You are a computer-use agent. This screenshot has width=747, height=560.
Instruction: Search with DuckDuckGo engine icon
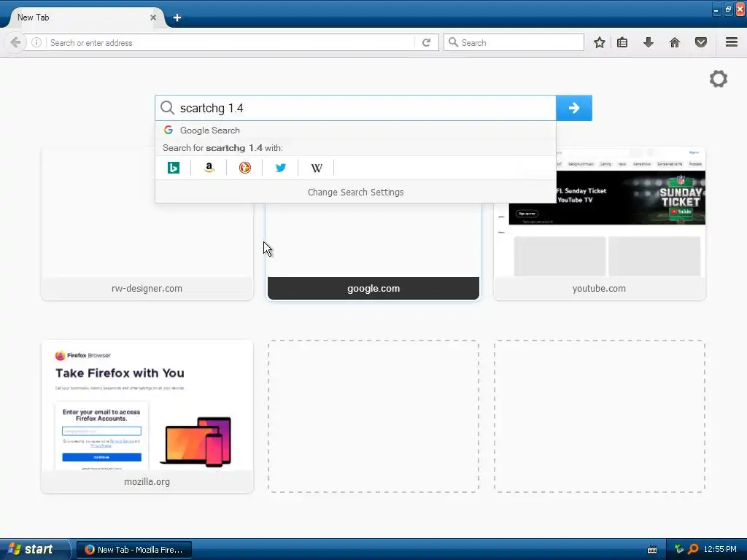pyautogui.click(x=245, y=168)
